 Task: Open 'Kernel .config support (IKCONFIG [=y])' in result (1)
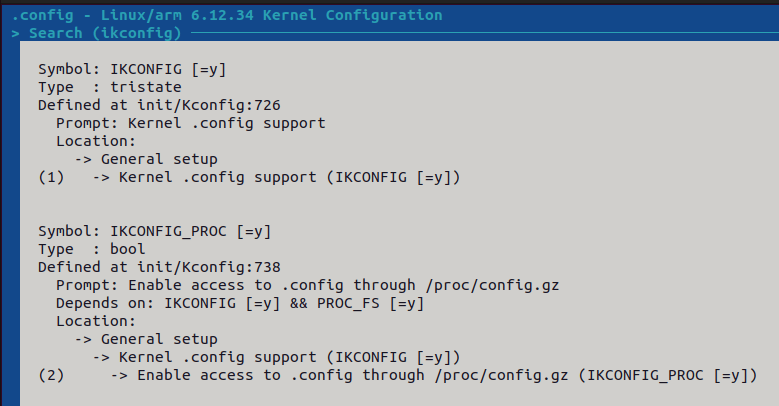289,177
